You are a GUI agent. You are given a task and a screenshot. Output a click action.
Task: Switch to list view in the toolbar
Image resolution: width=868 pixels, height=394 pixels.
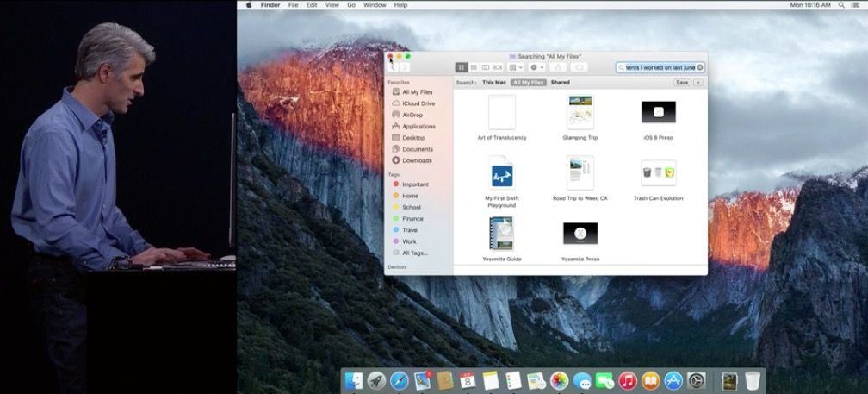(474, 67)
